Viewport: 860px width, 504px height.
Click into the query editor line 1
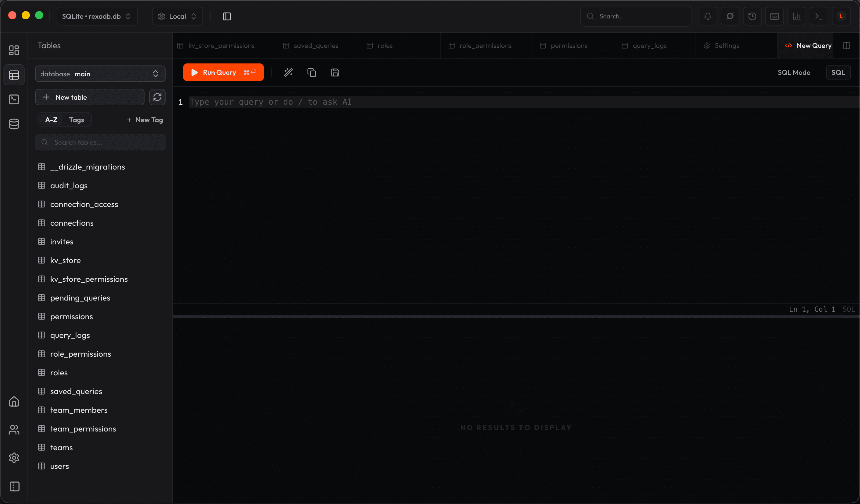point(524,102)
